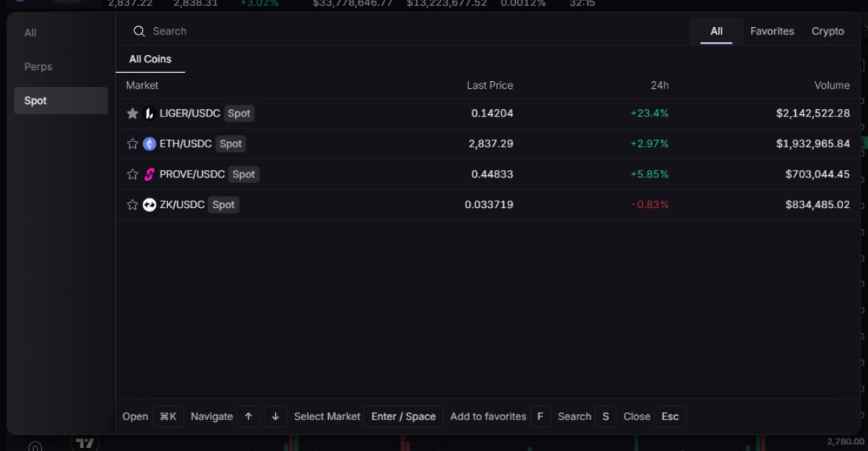
Task: Sort by Volume column header
Action: pyautogui.click(x=832, y=86)
